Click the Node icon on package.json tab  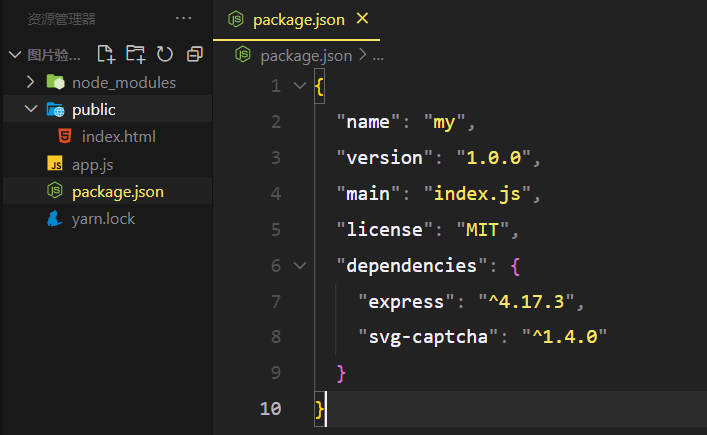click(235, 19)
